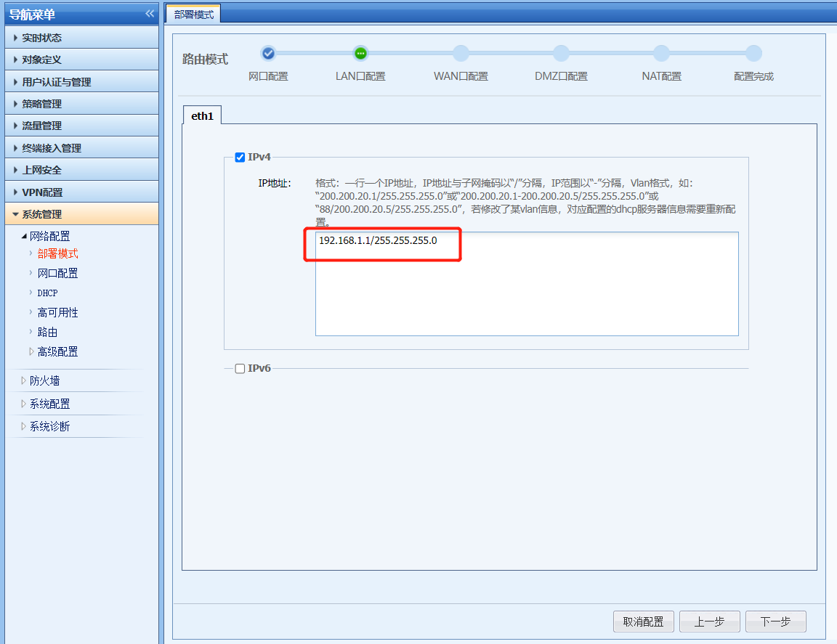Select the 部署模式 top tab
This screenshot has width=837, height=644.
193,14
